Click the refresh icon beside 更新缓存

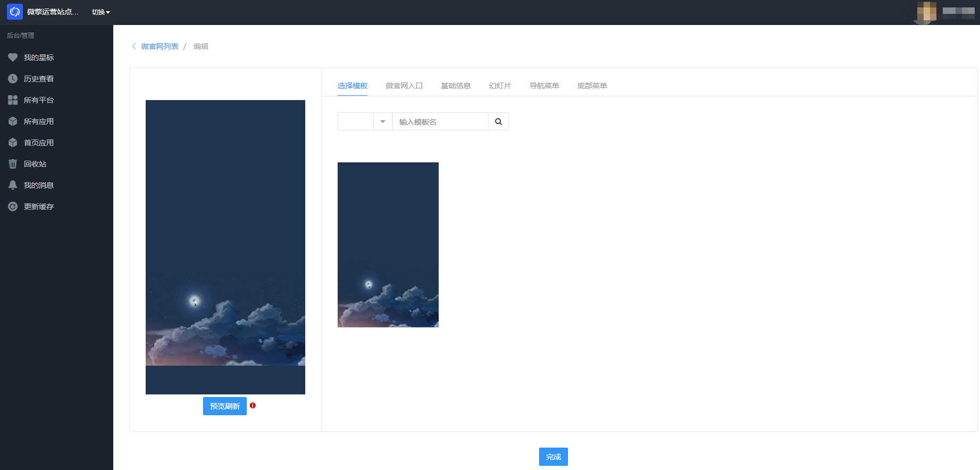13,207
